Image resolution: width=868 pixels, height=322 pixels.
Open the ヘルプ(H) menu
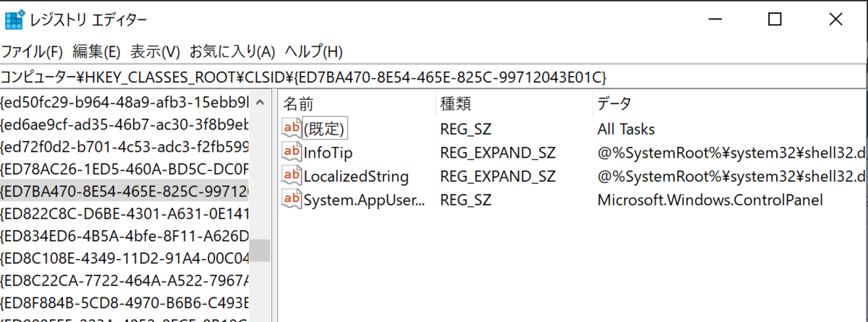point(313,52)
